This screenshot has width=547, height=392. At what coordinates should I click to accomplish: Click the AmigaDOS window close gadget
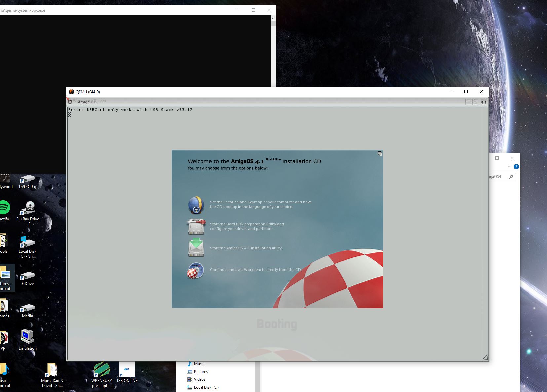tap(70, 102)
